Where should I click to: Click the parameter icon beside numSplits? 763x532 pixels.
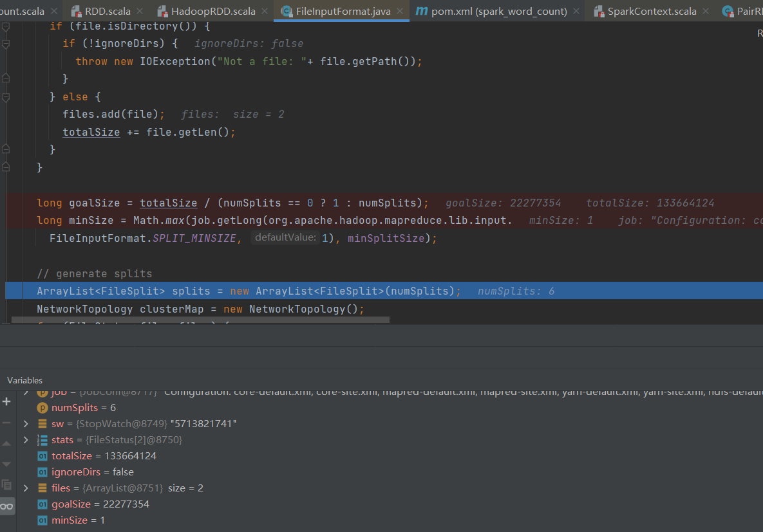(42, 407)
